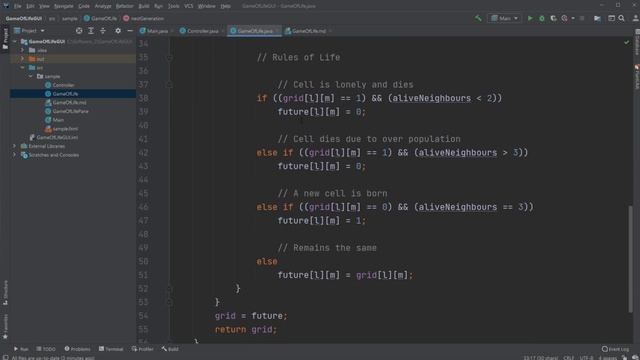The image size is (640, 360).
Task: Click the Profiler run icon in toolbar
Action: 564,18
